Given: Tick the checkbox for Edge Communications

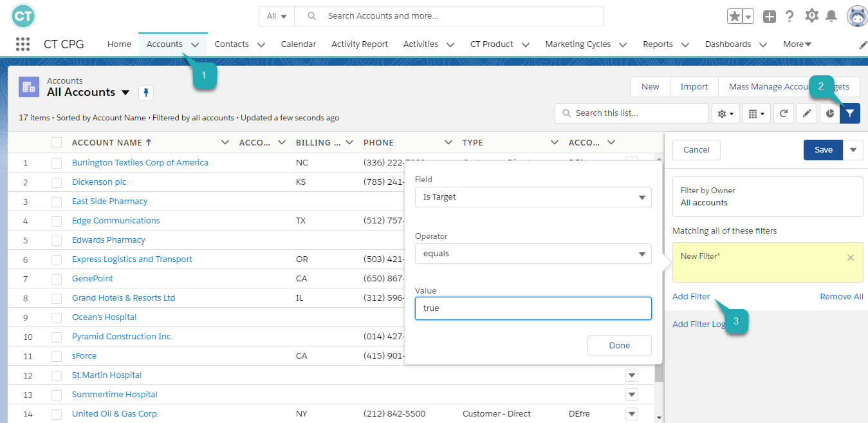Looking at the screenshot, I should [x=57, y=221].
